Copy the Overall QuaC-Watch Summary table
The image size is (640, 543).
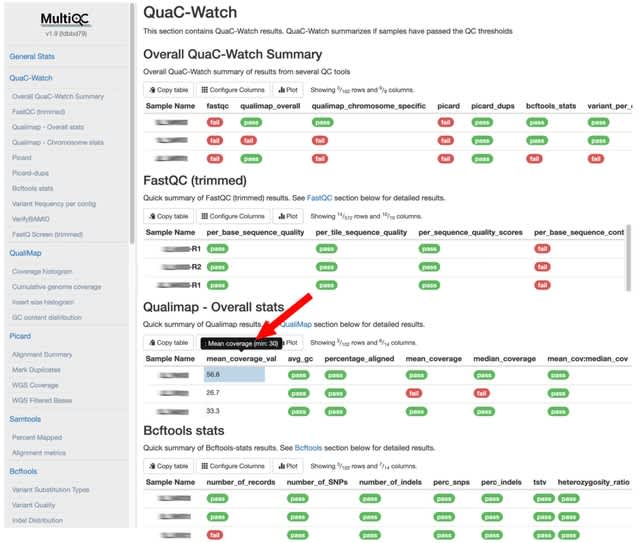(x=170, y=89)
